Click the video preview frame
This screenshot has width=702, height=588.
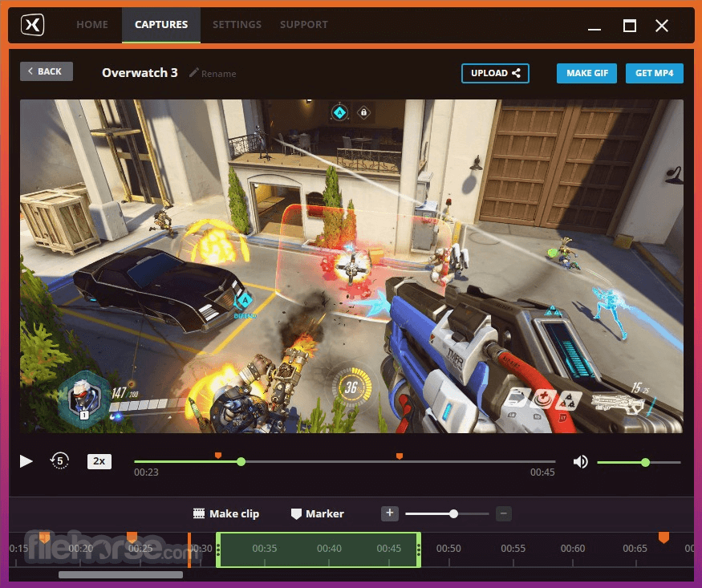point(351,266)
